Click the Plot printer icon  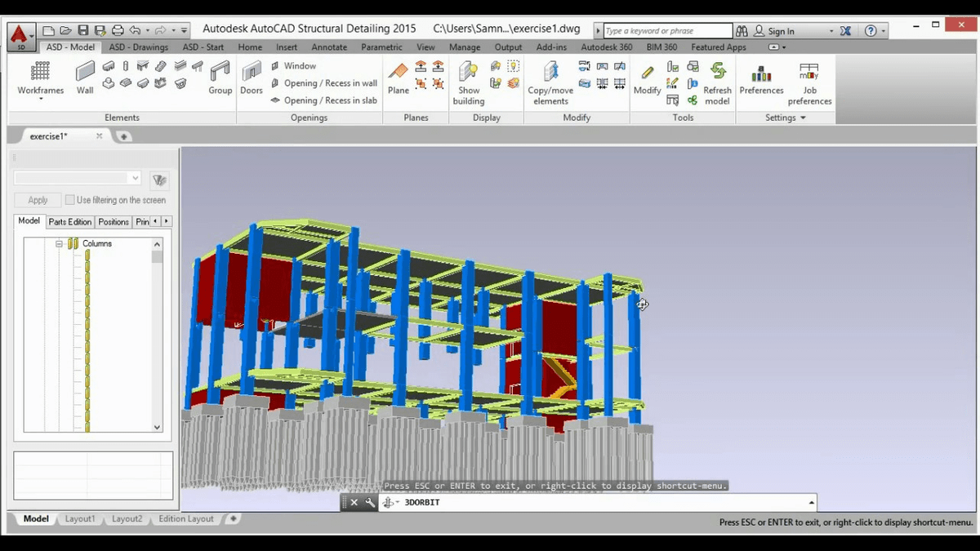[x=118, y=31]
